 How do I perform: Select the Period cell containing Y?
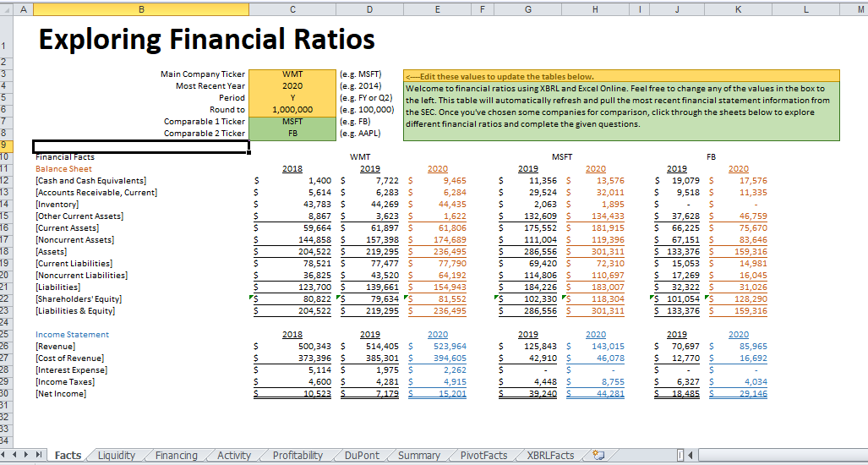pyautogui.click(x=292, y=98)
